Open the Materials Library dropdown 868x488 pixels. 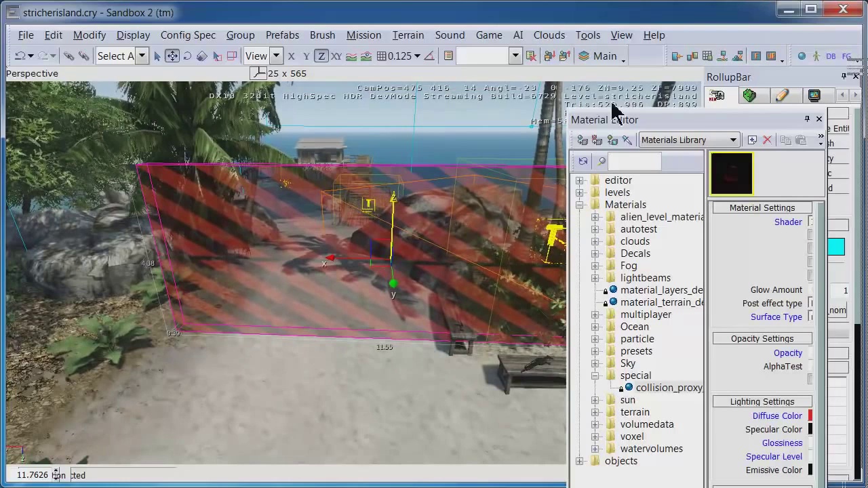click(732, 140)
